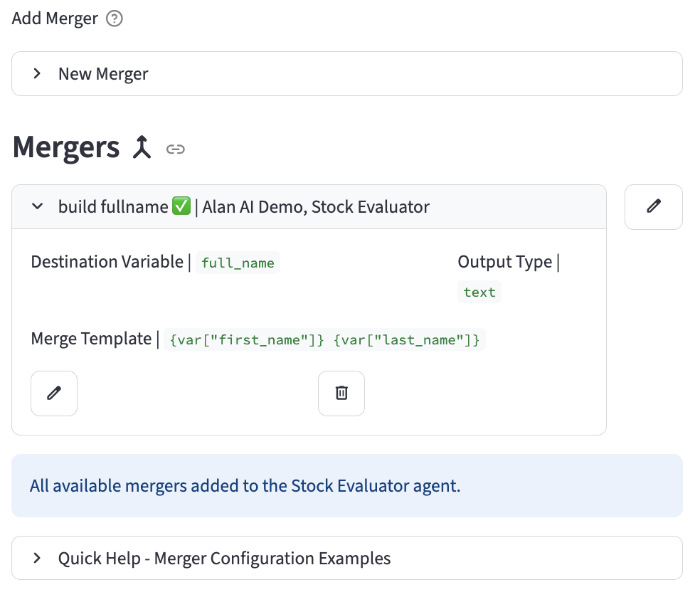700x602 pixels.
Task: Click the Mergers heading text
Action: [66, 147]
